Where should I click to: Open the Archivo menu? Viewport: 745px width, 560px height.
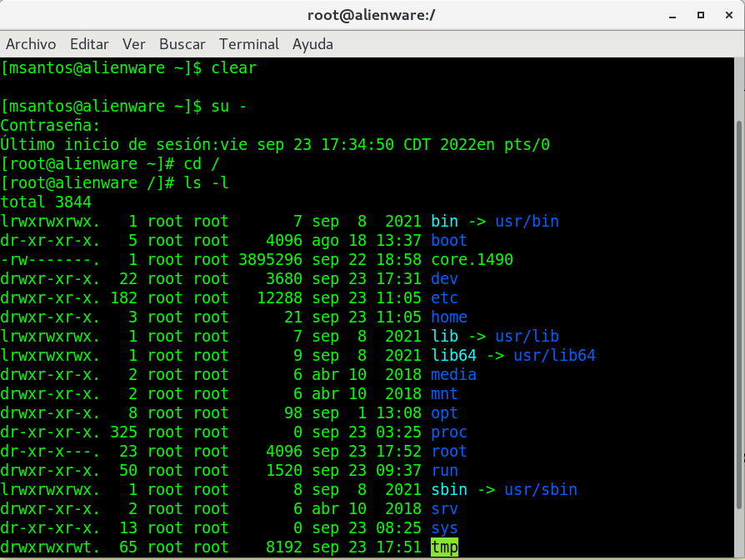tap(31, 44)
